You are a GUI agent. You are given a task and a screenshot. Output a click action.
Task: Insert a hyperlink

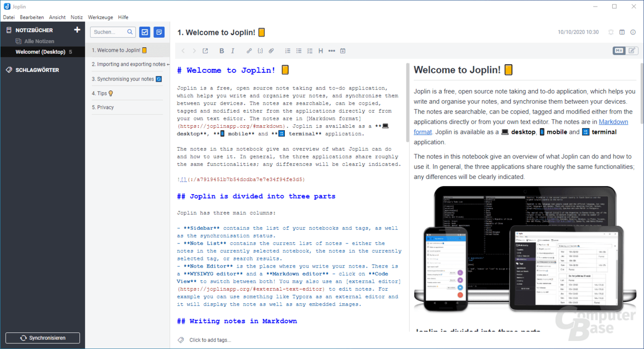[x=249, y=51]
